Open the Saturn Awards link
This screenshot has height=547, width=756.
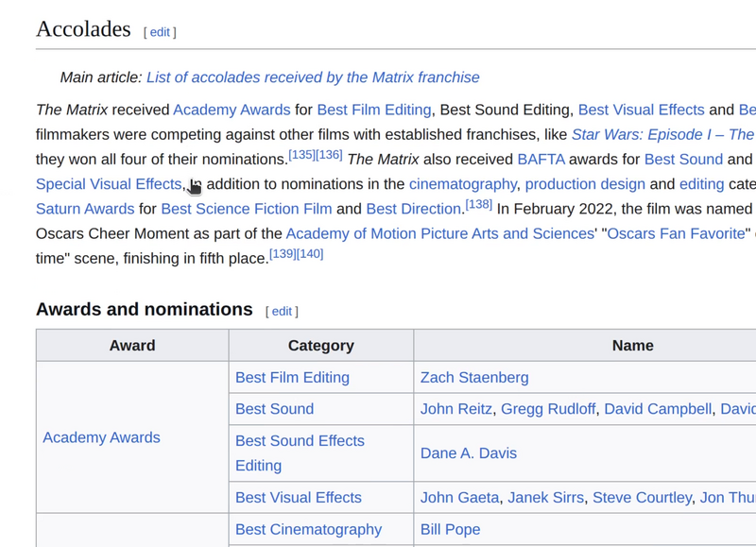coord(85,209)
